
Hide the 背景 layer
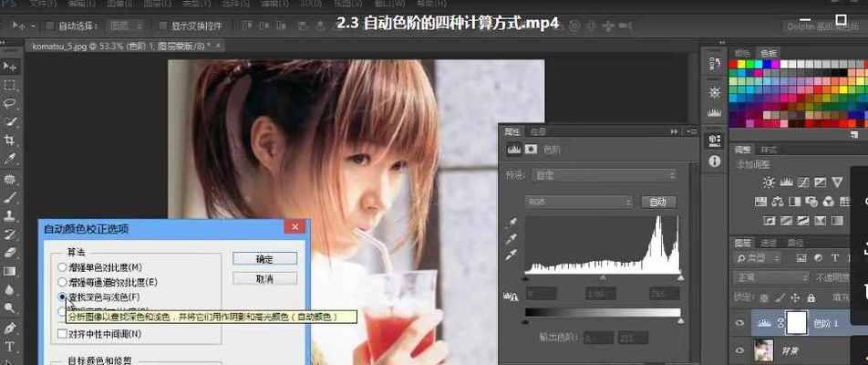(739, 350)
